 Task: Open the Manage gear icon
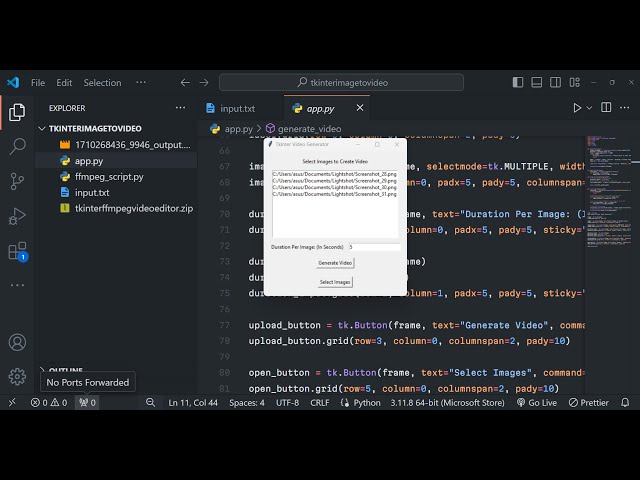click(x=17, y=377)
